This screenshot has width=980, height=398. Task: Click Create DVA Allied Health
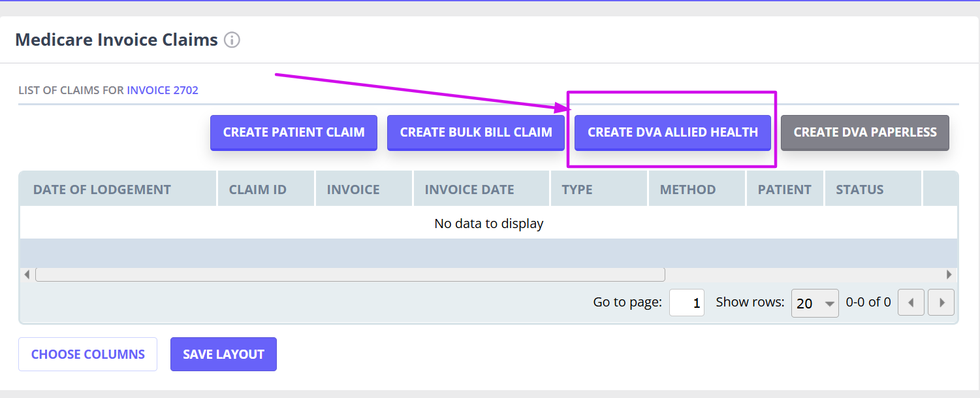[x=672, y=132]
